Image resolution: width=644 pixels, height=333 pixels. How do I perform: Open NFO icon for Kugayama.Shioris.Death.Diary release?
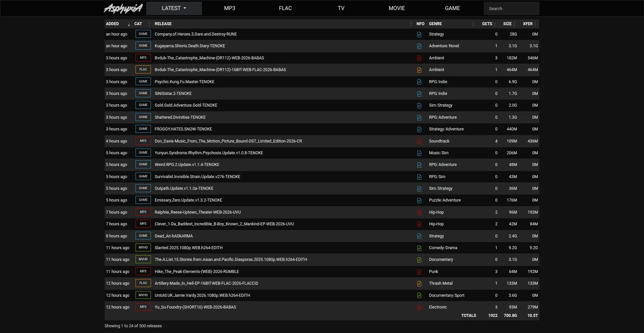click(419, 46)
